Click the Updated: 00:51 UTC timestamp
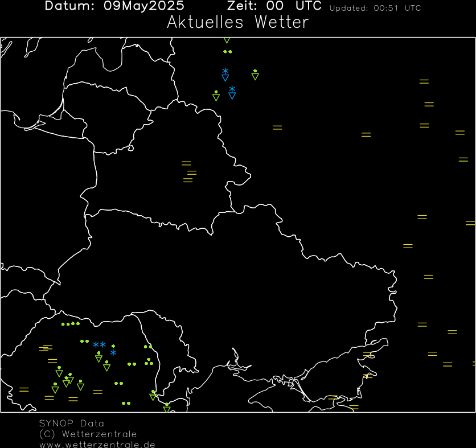This screenshot has width=476, height=448. pos(375,8)
